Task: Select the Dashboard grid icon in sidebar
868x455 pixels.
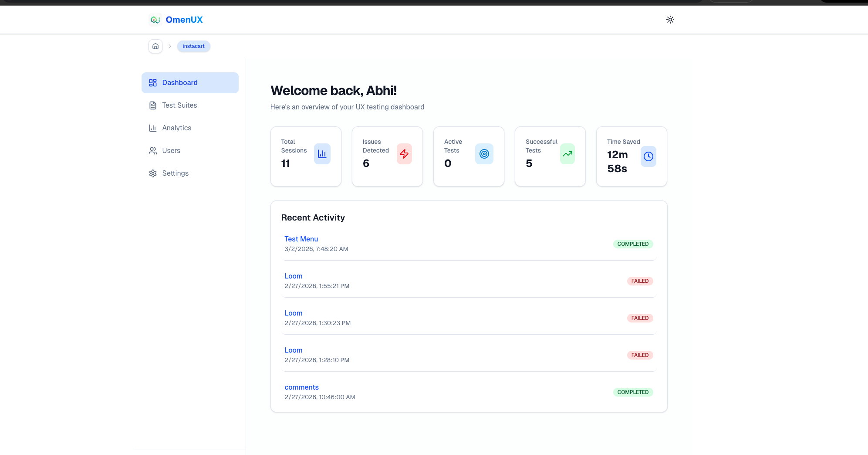Action: (x=153, y=82)
